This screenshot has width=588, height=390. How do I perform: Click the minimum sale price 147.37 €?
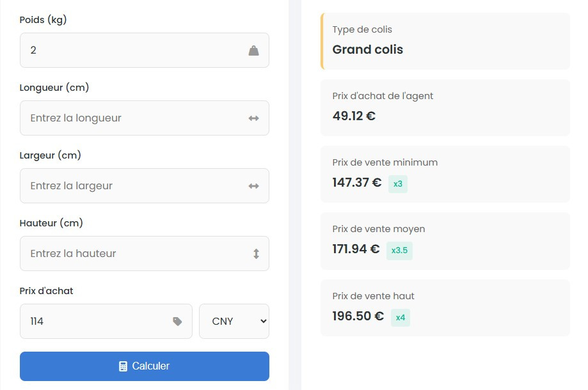356,183
